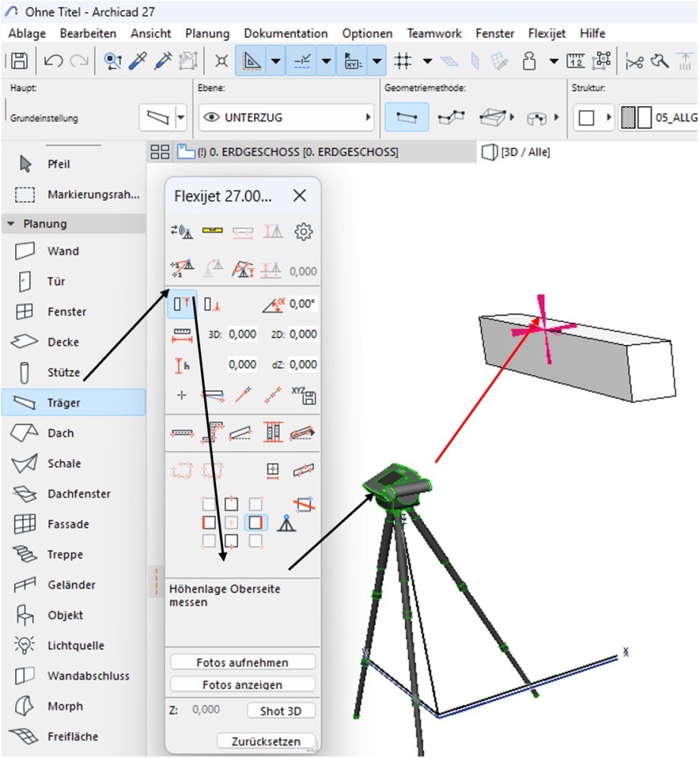
Task: Click the XYZ save coordinates icon
Action: pyautogui.click(x=304, y=396)
